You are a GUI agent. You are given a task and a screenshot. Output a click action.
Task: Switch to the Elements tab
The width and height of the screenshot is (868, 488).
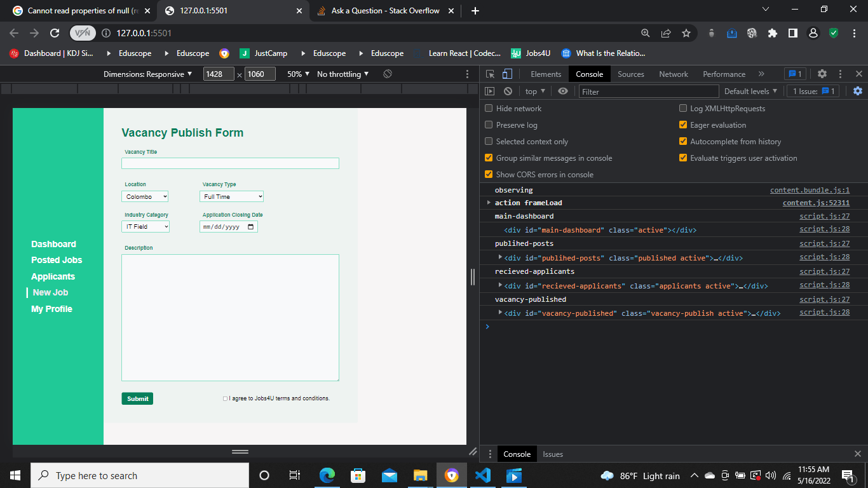pos(546,74)
